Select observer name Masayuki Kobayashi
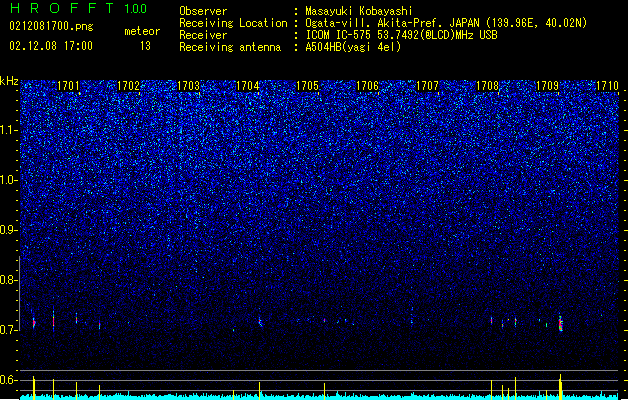The width and height of the screenshot is (629, 400). pos(359,11)
